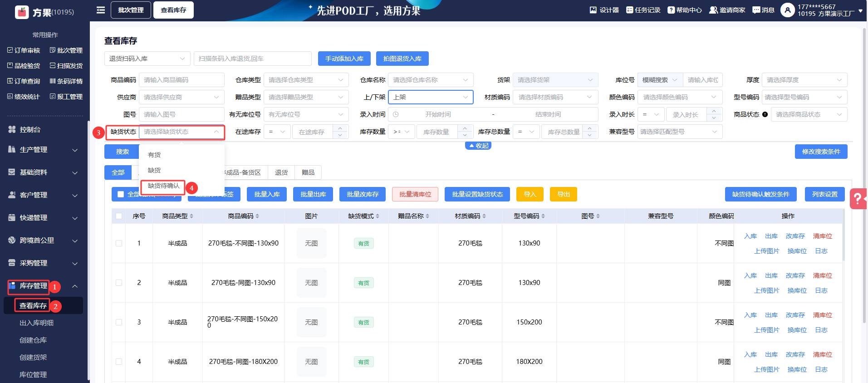This screenshot has width=868, height=383.
Task: Open the 仓库名称 dropdown
Action: coord(431,80)
